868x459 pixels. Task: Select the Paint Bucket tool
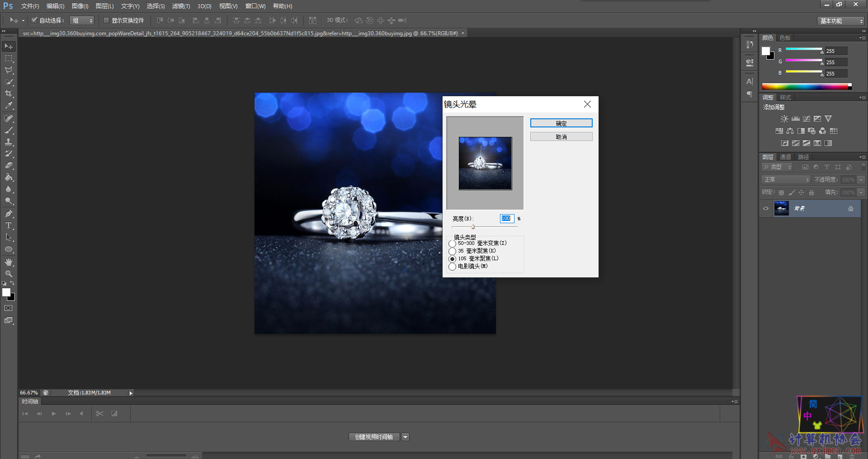9,177
